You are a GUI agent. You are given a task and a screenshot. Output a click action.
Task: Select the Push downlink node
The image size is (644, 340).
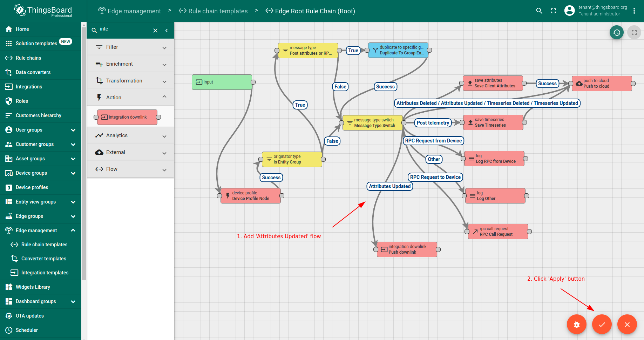[x=407, y=249]
